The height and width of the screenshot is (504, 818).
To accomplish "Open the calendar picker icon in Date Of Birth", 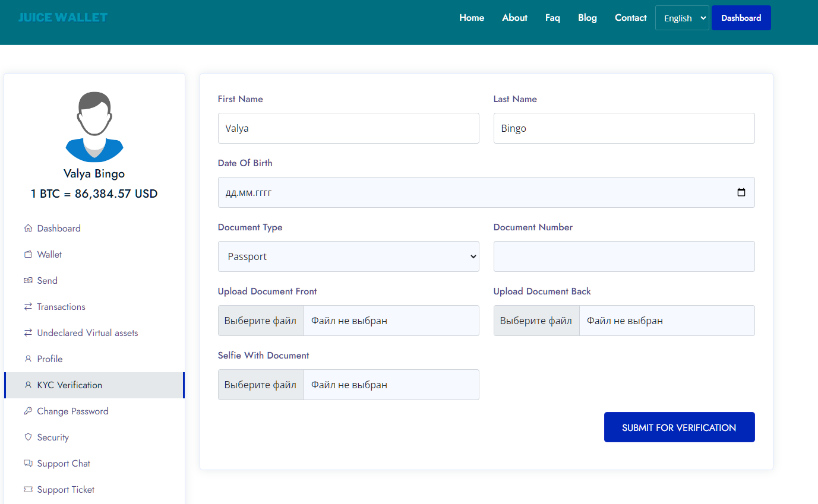I will click(741, 192).
